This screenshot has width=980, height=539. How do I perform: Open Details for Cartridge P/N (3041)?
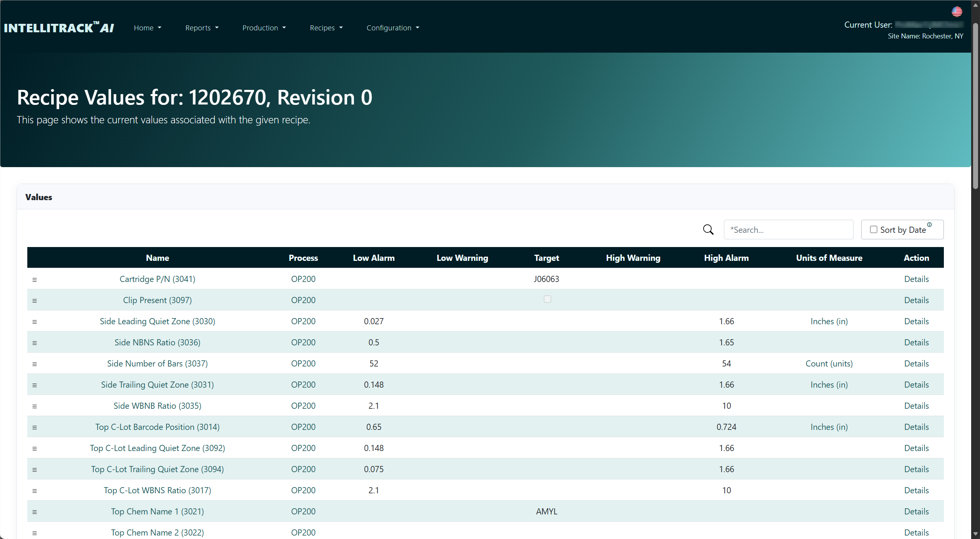pyautogui.click(x=916, y=279)
